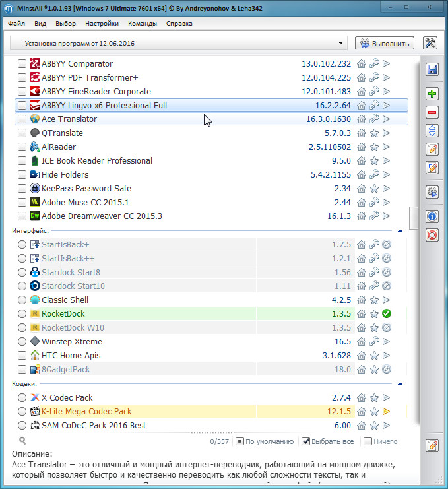The width and height of the screenshot is (448, 489).
Task: Click star icon for AlReader
Action: (x=374, y=147)
